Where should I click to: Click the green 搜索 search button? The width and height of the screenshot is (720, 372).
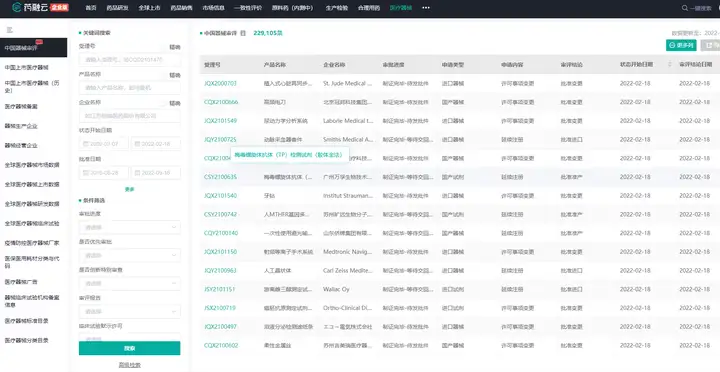pyautogui.click(x=129, y=348)
